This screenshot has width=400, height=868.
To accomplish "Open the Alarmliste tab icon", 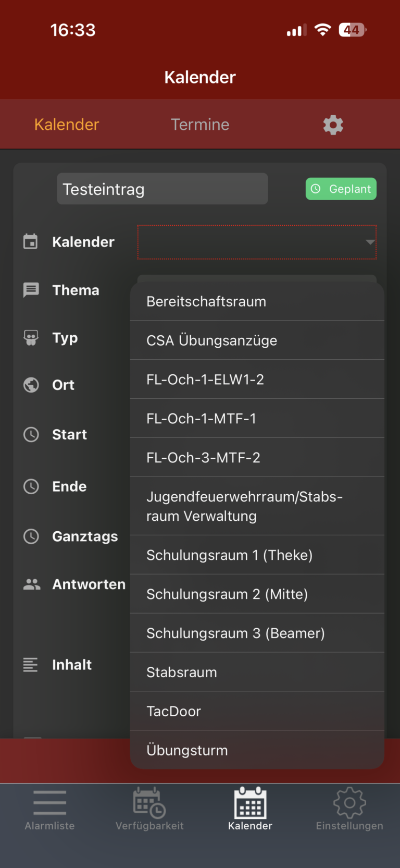I will point(49,803).
